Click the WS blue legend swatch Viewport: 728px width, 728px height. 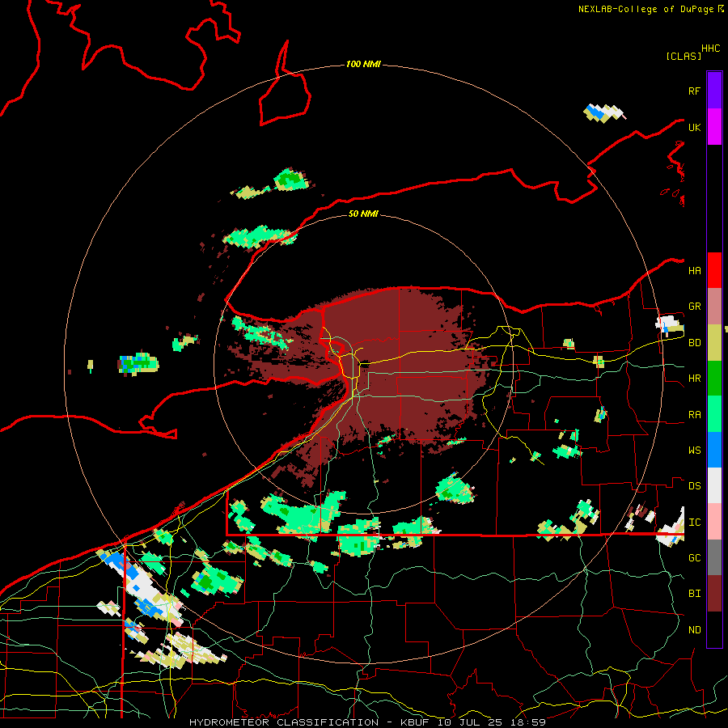(714, 450)
